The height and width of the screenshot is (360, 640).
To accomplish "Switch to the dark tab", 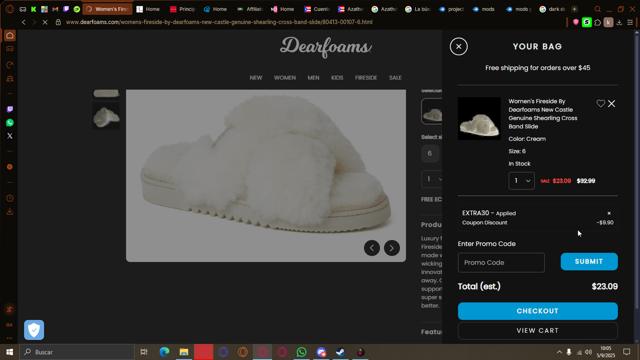I will [552, 9].
